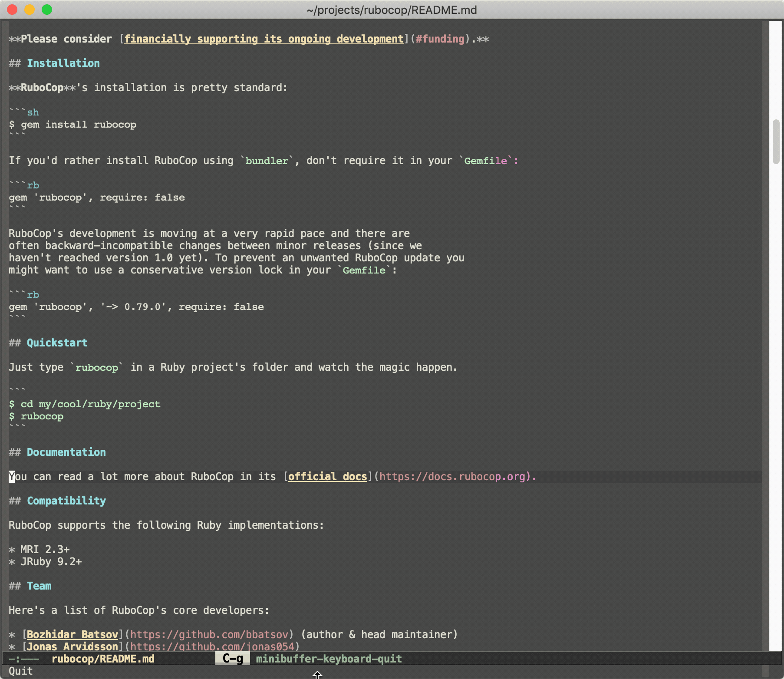This screenshot has width=784, height=679.
Task: Click the 'sh' code fence language label
Action: coord(33,112)
